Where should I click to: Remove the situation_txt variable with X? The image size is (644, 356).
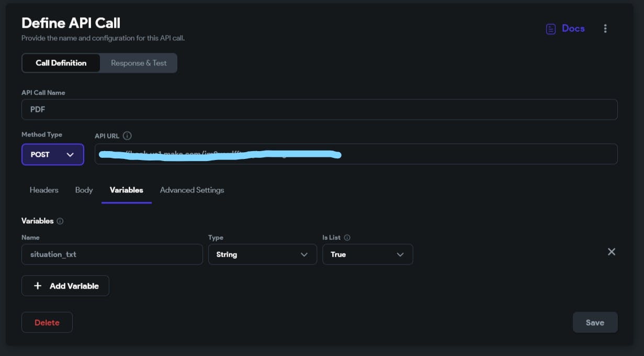(611, 252)
